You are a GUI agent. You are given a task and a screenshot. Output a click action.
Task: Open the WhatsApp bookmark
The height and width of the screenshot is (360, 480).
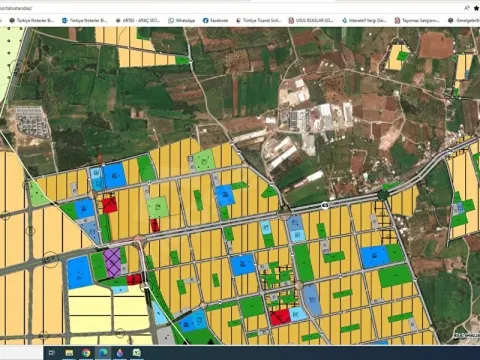pyautogui.click(x=182, y=20)
